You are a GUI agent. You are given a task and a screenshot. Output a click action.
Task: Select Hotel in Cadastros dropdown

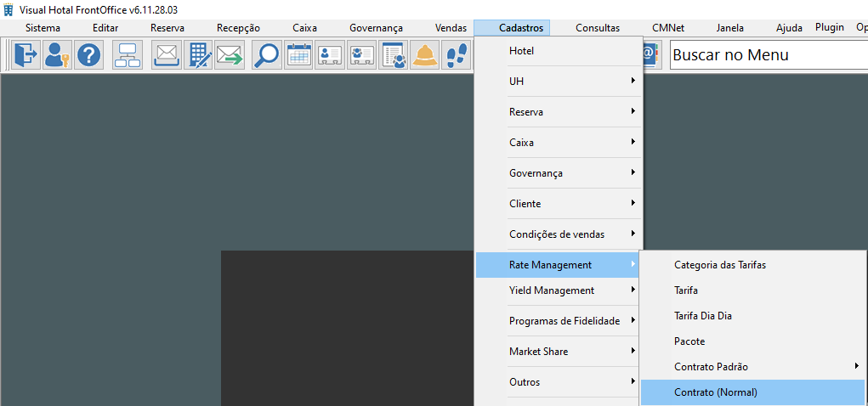pos(559,51)
